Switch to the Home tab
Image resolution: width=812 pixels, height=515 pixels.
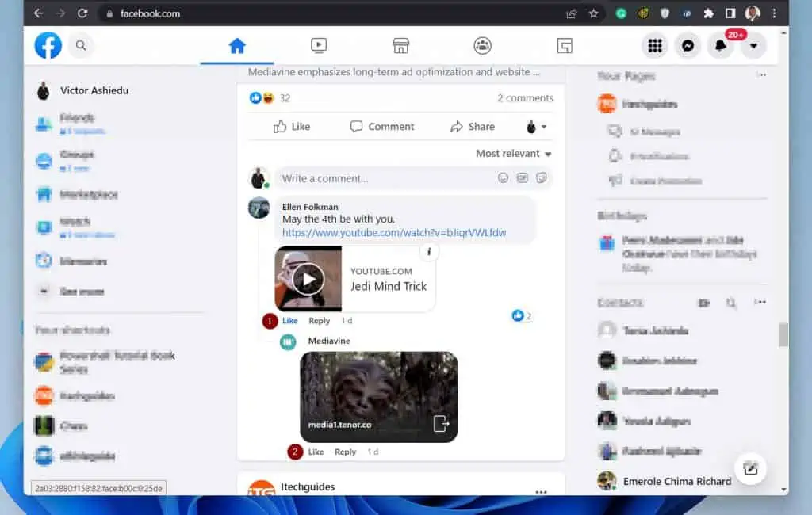click(x=237, y=46)
